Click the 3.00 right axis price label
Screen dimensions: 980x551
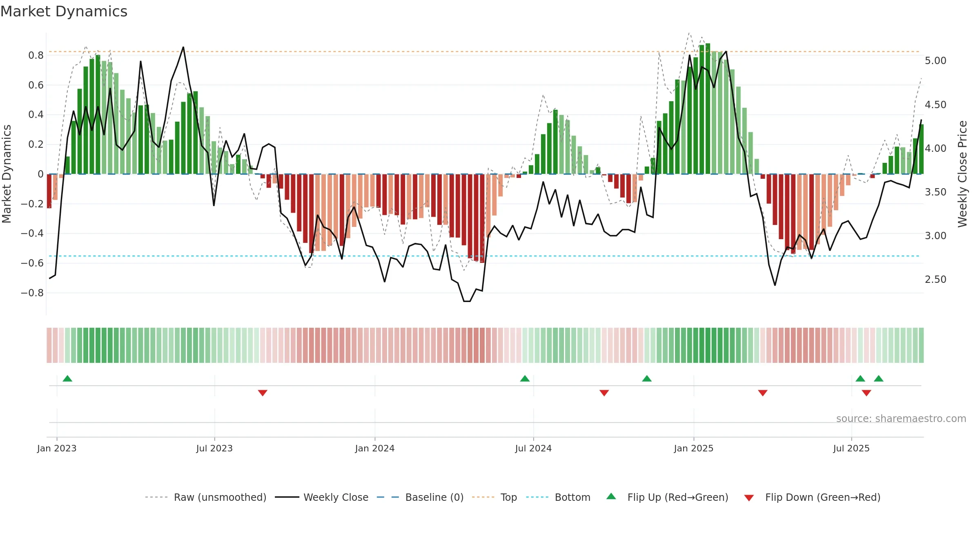(x=935, y=236)
